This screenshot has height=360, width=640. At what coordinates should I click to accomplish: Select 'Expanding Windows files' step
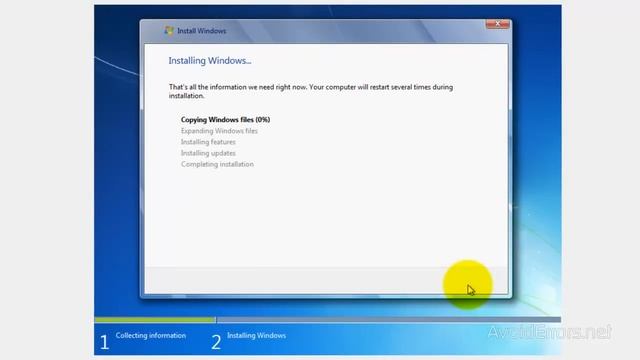point(219,131)
